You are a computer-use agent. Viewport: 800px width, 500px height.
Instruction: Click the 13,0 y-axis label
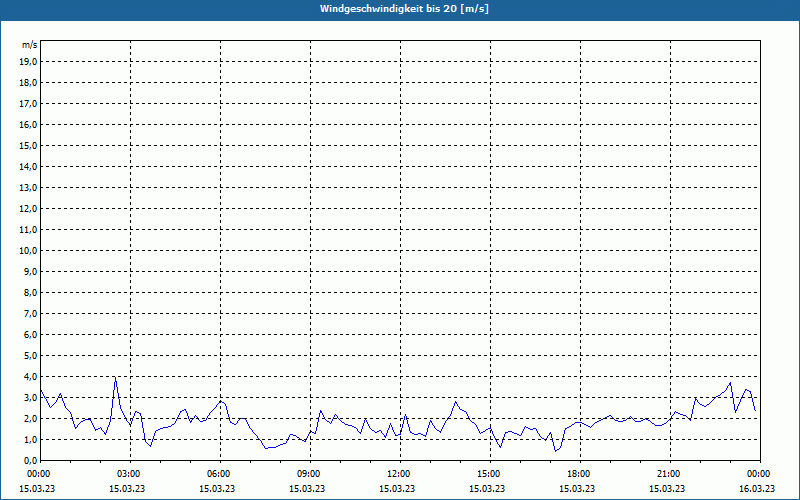pyautogui.click(x=28, y=188)
